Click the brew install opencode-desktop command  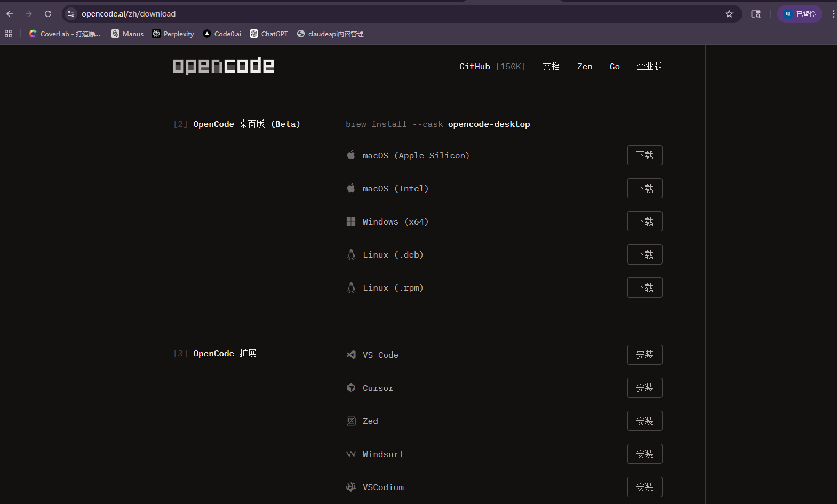click(x=438, y=124)
